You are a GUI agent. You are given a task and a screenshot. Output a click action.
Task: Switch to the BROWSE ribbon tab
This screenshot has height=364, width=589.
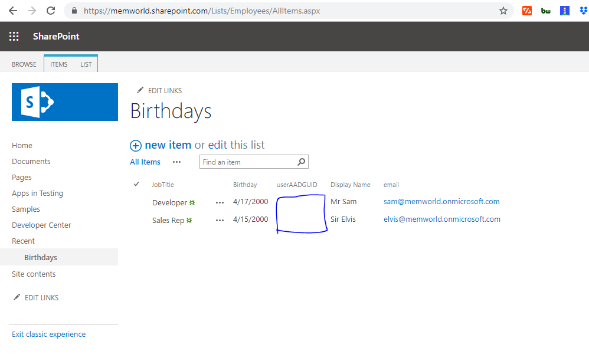point(24,64)
